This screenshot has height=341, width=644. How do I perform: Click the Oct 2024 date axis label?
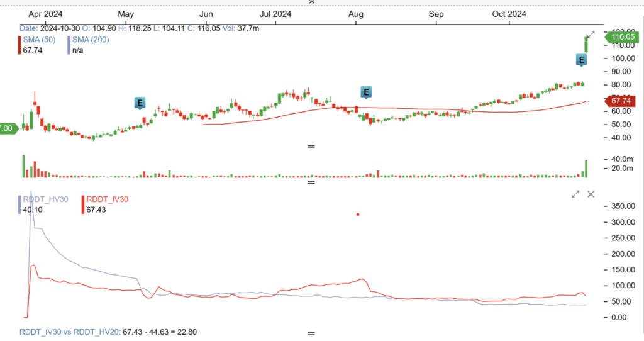[509, 14]
